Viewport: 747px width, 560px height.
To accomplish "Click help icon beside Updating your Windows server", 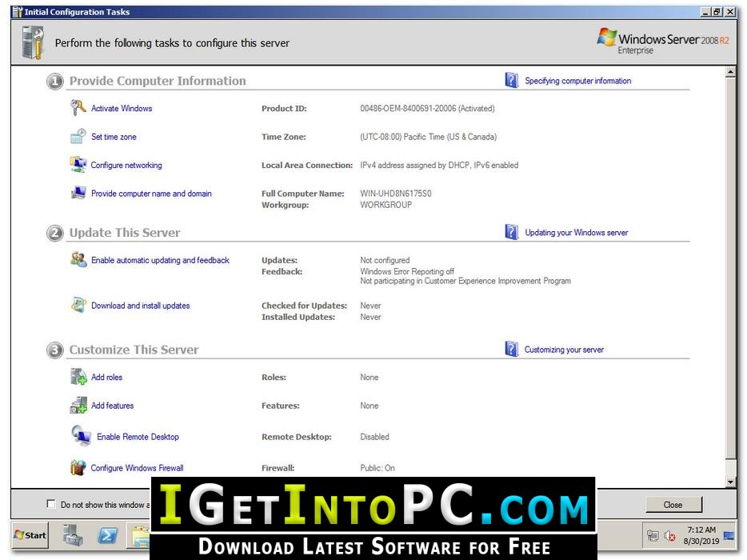I will tap(511, 232).
